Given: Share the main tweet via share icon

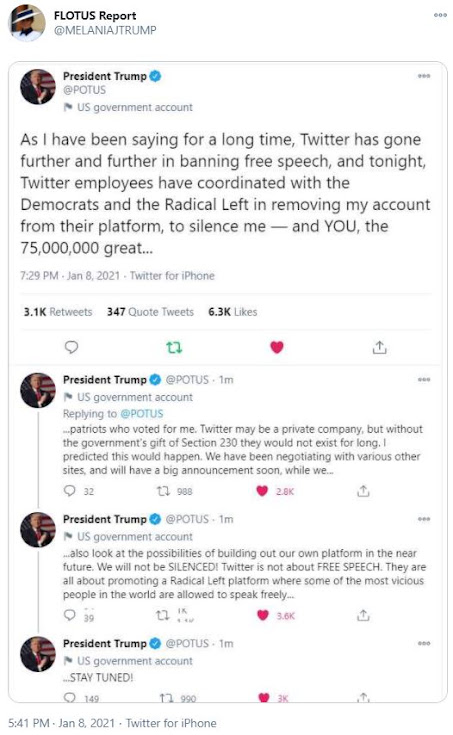Looking at the screenshot, I should click(379, 347).
